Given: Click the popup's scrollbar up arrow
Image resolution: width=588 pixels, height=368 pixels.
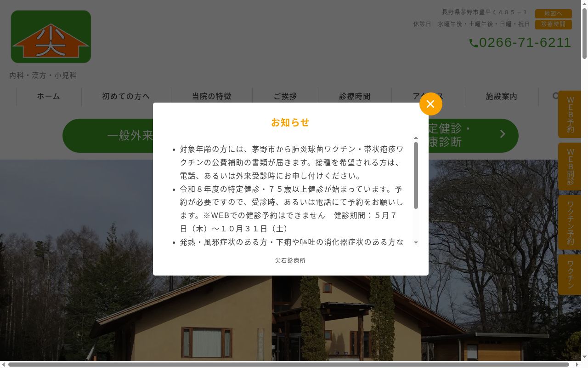Looking at the screenshot, I should [x=416, y=138].
